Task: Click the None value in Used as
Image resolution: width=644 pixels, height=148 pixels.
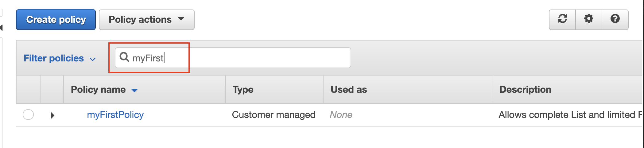Action: click(341, 115)
